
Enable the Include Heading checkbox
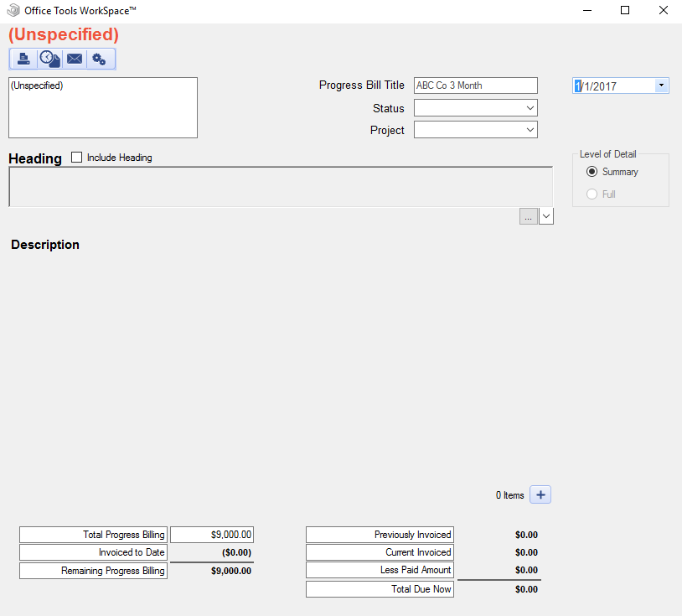tap(77, 158)
